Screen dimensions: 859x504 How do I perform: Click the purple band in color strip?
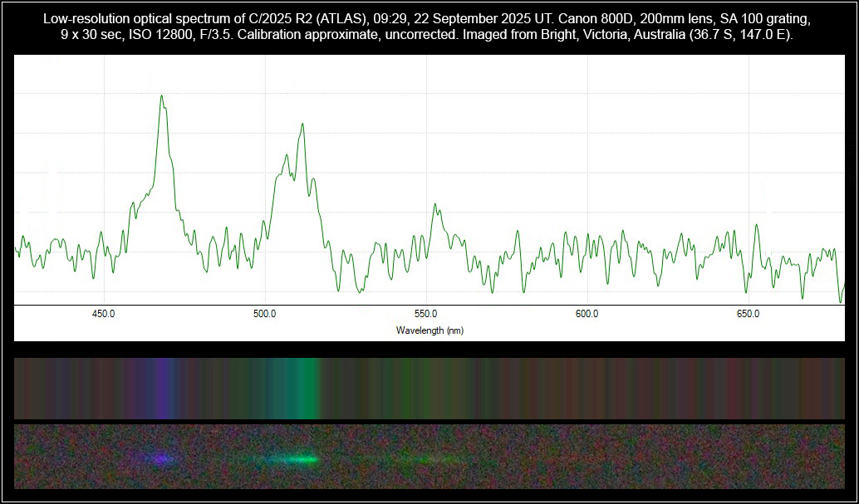(x=164, y=388)
